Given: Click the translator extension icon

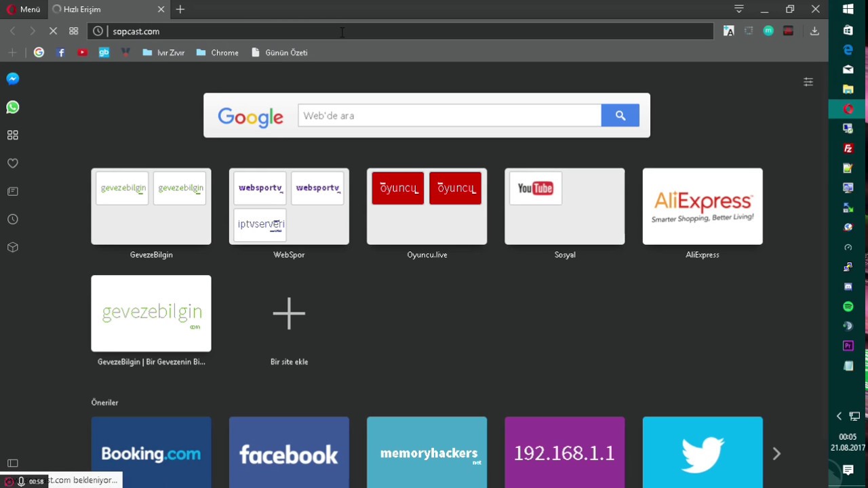Looking at the screenshot, I should pos(729,31).
